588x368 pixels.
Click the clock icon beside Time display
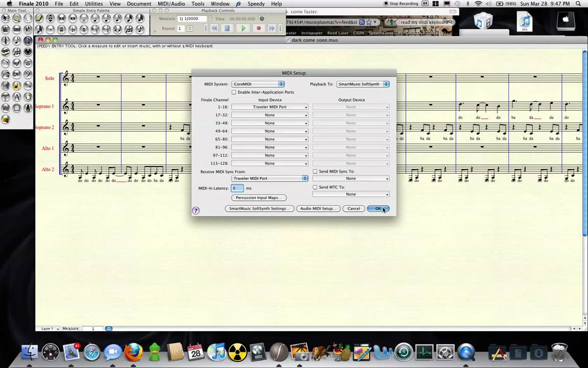point(262,18)
